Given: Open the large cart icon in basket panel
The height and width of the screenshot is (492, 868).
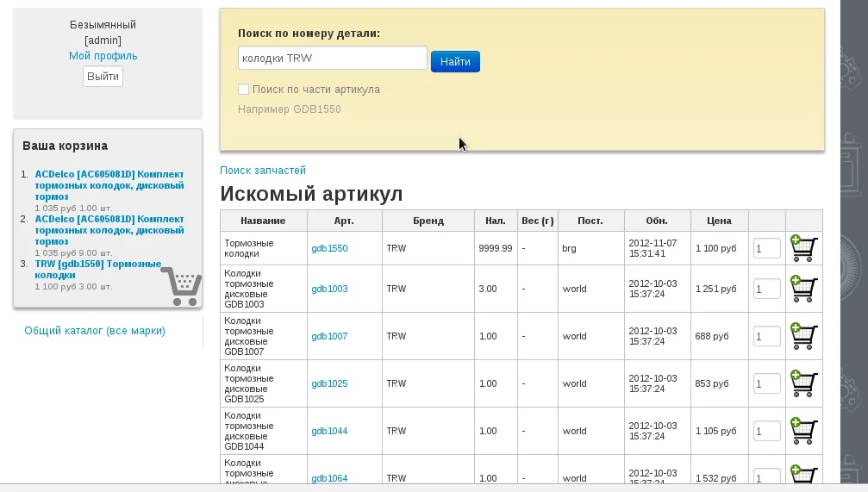Looking at the screenshot, I should [x=181, y=286].
